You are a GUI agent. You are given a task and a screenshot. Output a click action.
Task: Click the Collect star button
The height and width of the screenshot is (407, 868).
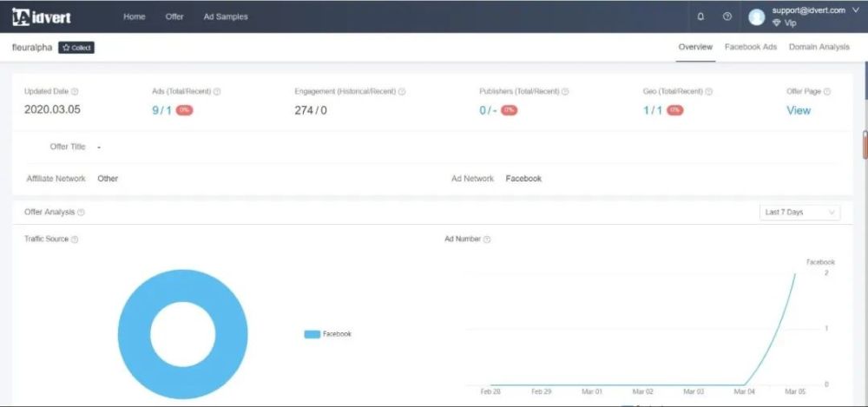coord(76,48)
